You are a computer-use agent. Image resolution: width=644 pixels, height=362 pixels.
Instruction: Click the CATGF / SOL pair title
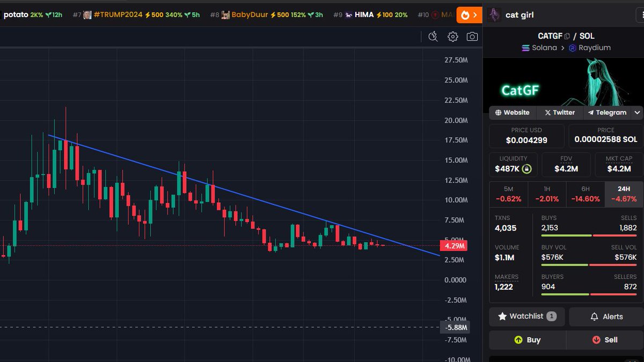click(x=566, y=36)
